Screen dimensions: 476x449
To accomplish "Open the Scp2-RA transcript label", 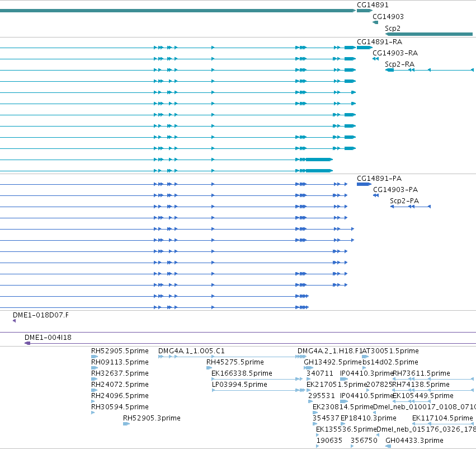I will tap(399, 64).
